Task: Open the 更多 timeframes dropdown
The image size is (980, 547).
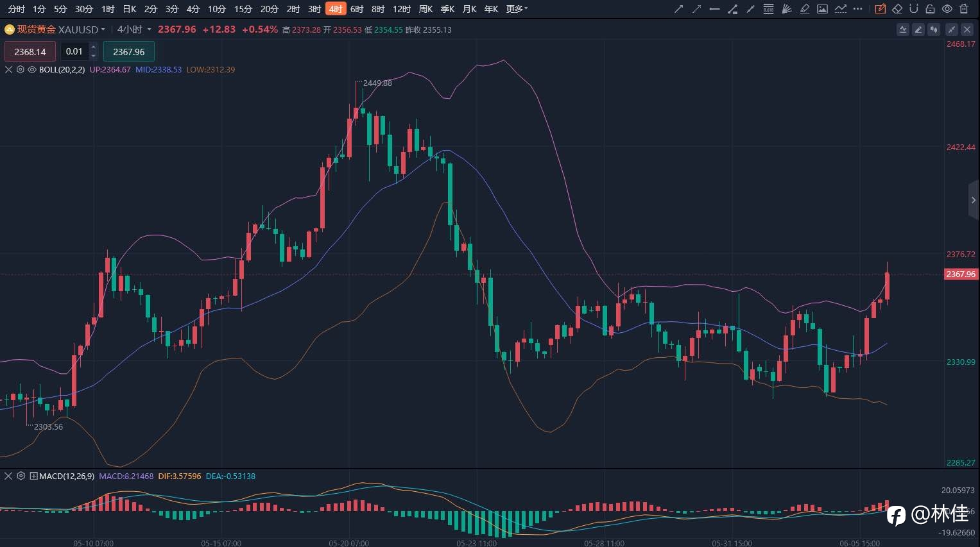Action: click(x=517, y=9)
